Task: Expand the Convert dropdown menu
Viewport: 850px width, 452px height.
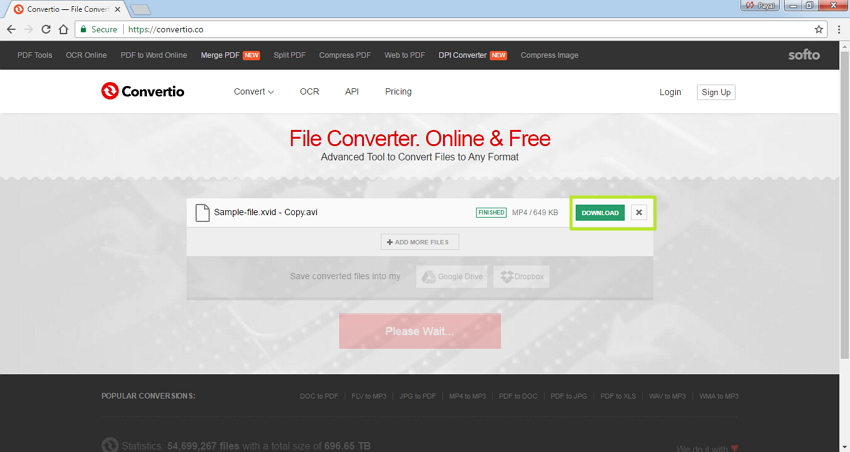Action: point(254,92)
